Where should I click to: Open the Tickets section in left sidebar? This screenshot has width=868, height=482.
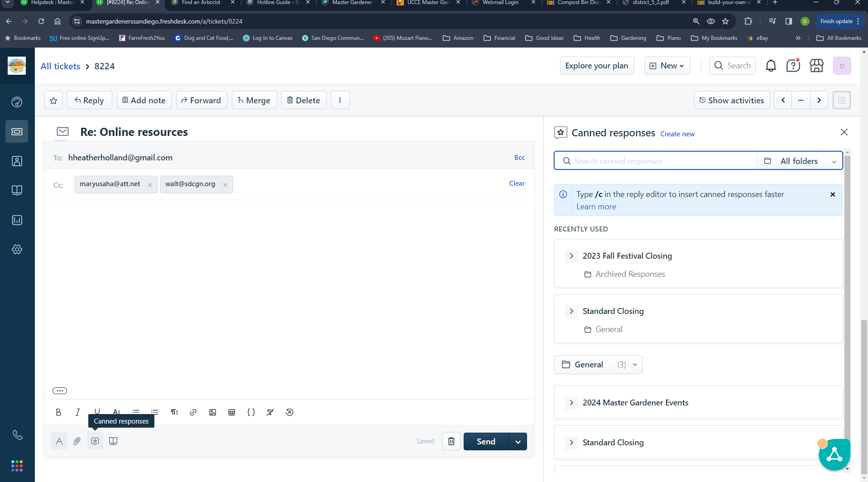pyautogui.click(x=17, y=131)
